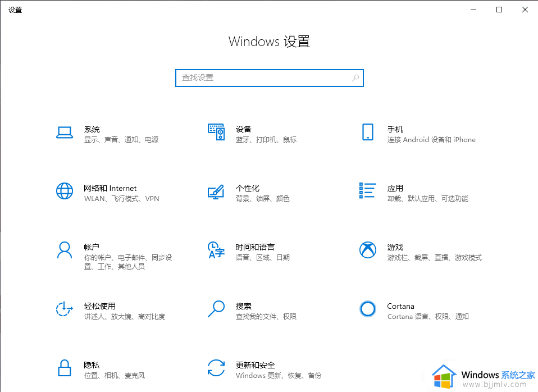
Task: Click the 位置、相机、麦克风 description
Action: coord(115,376)
